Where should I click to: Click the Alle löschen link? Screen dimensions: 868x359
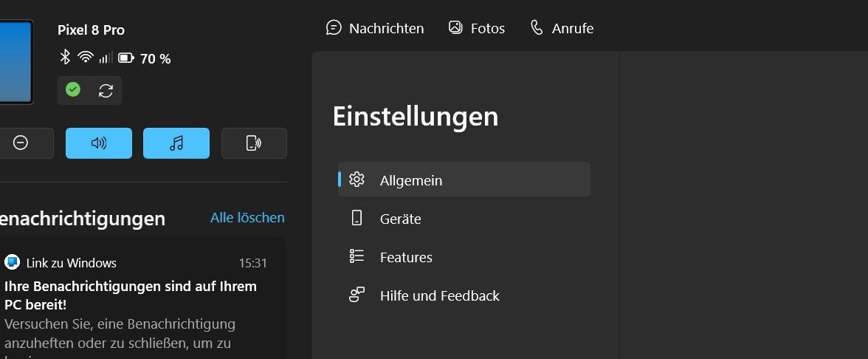click(x=247, y=218)
